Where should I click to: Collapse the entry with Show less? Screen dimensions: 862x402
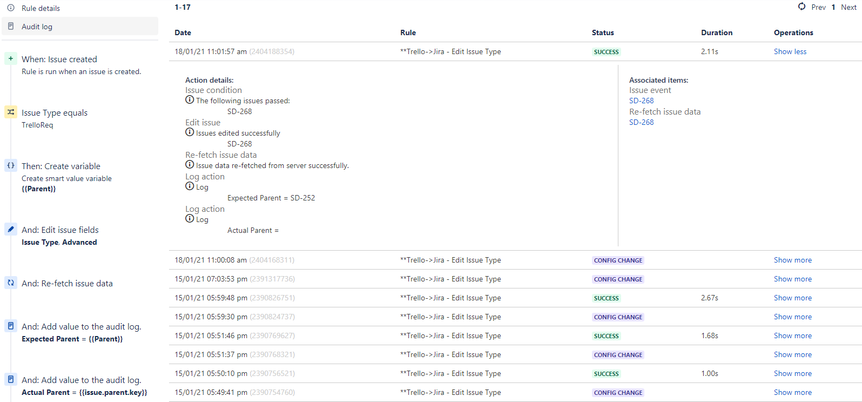pos(790,52)
